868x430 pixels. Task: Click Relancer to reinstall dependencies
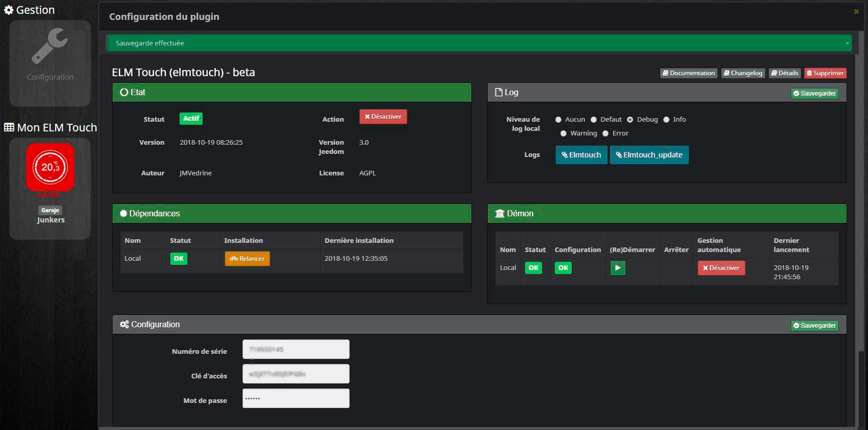pos(247,259)
